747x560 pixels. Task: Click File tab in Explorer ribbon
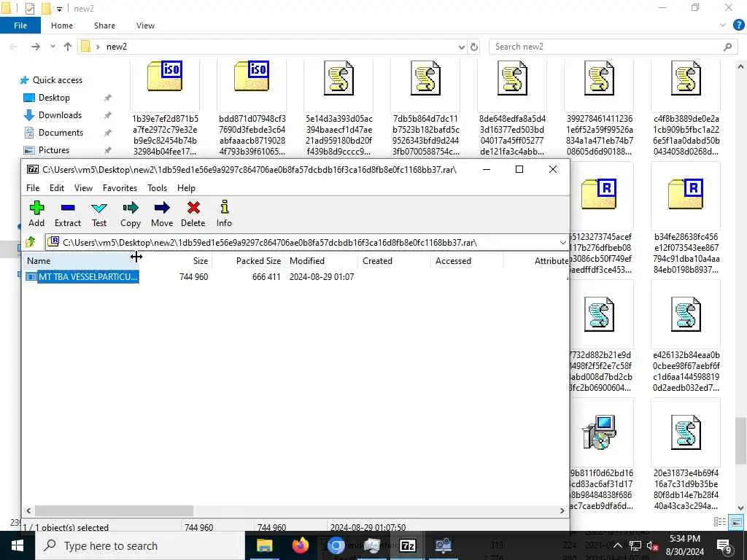pos(20,26)
